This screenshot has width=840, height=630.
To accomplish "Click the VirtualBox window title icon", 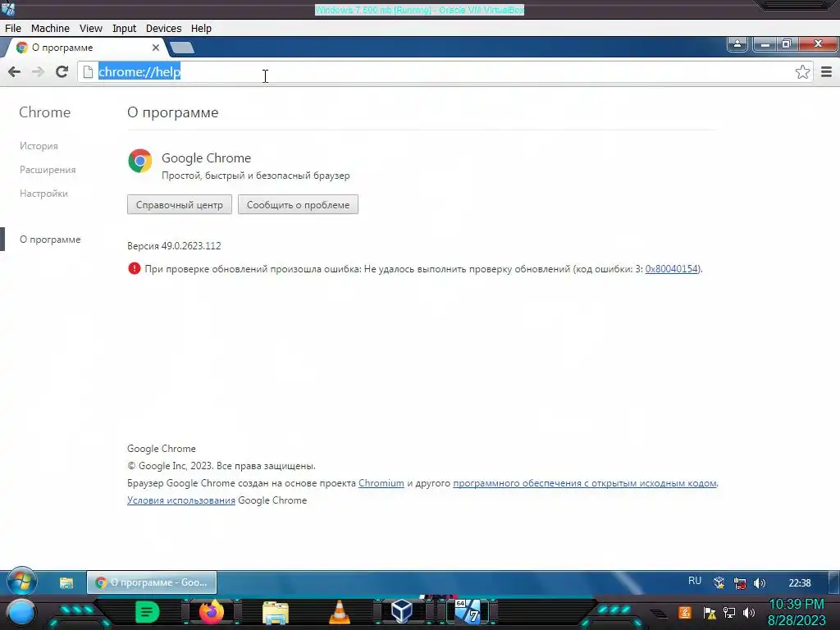I will point(8,8).
